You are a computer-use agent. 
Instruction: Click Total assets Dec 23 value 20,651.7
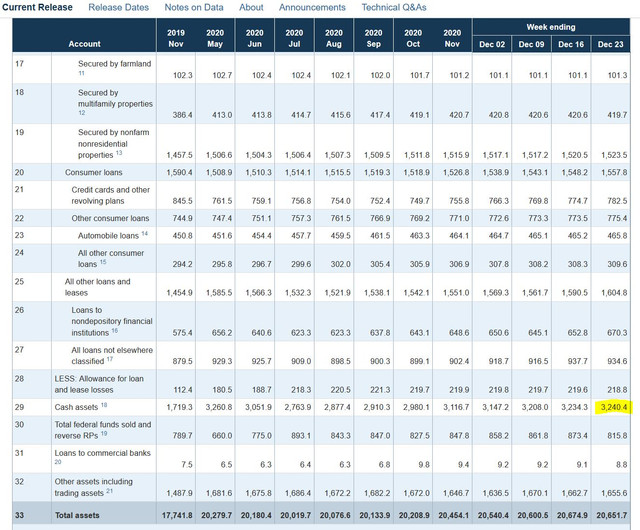pyautogui.click(x=611, y=515)
